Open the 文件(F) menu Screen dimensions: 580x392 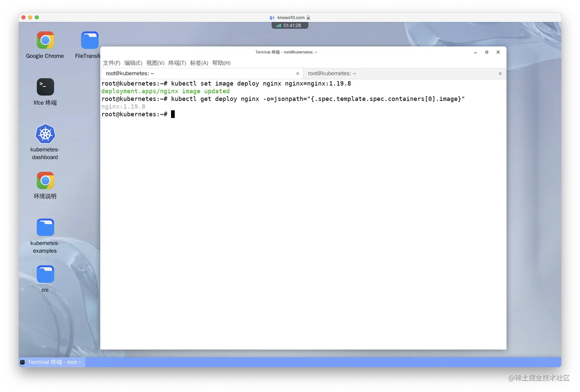pyautogui.click(x=112, y=63)
